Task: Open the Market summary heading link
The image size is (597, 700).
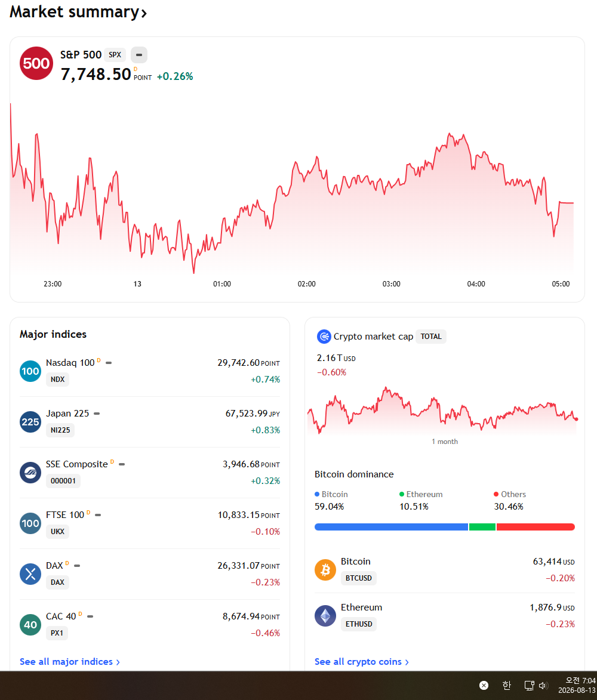Action: (78, 12)
